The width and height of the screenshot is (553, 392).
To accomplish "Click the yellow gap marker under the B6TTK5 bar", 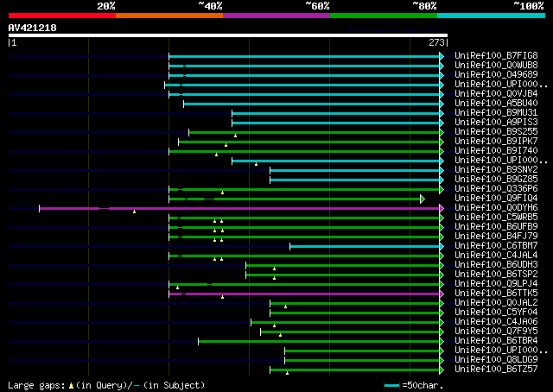I will click(222, 297).
